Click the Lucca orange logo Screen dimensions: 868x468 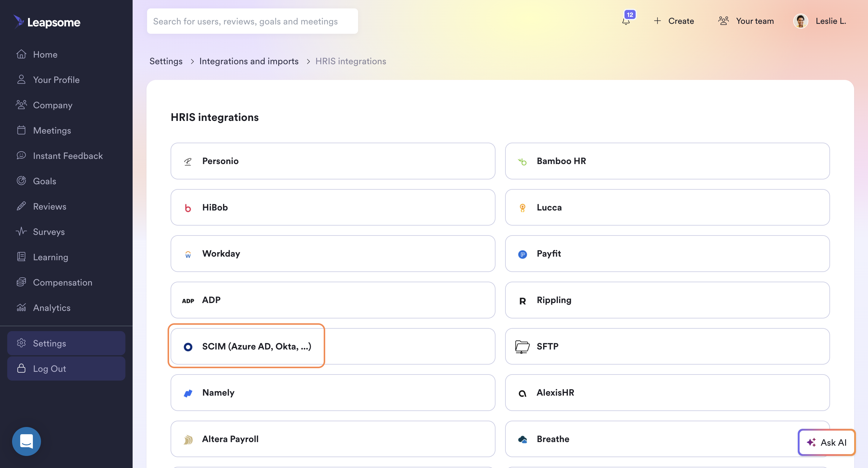point(522,208)
